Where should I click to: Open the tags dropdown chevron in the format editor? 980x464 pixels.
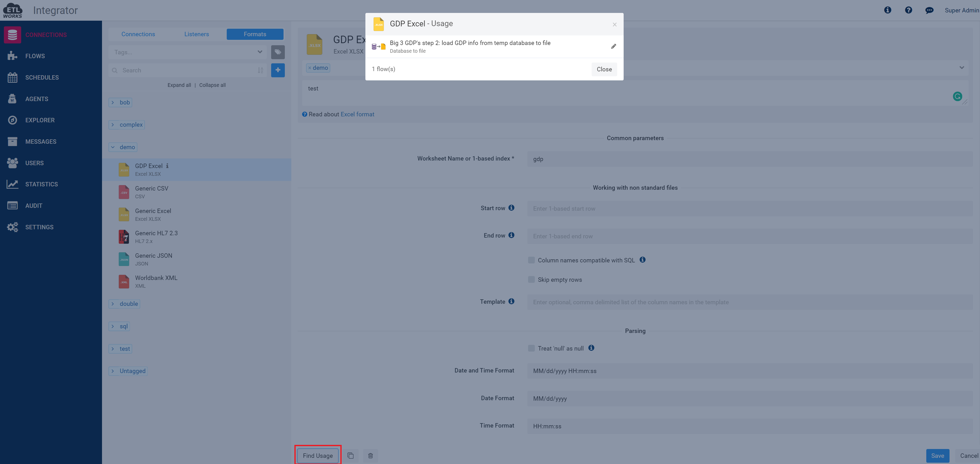tap(961, 68)
